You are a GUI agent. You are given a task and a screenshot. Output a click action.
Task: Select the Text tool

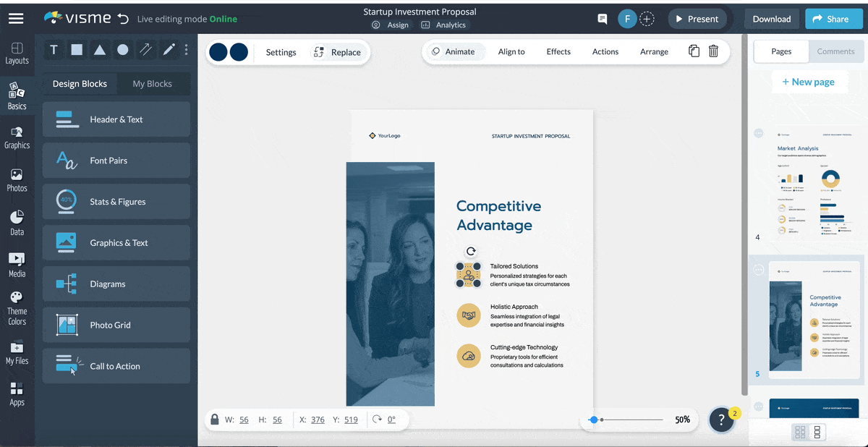click(54, 49)
